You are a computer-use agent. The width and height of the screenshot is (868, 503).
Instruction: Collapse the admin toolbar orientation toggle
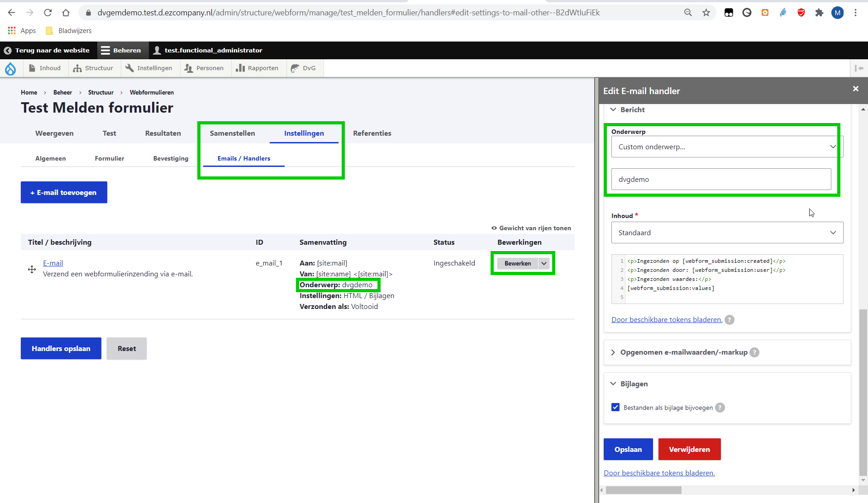(858, 68)
